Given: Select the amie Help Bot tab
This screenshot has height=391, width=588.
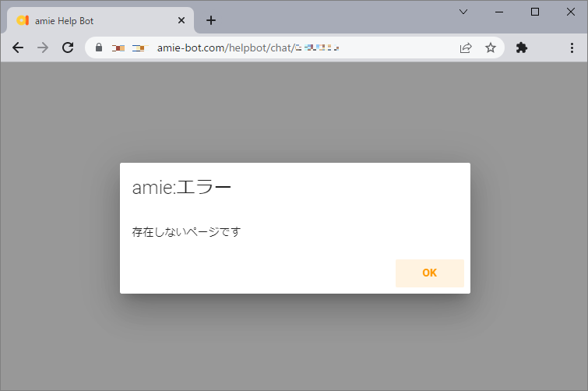Looking at the screenshot, I should [x=100, y=20].
